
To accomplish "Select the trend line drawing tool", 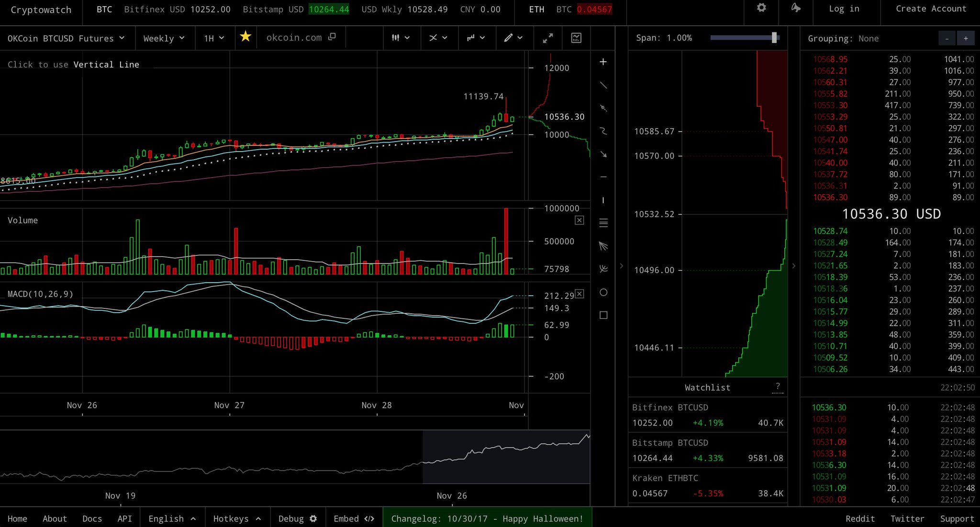I will coord(603,85).
